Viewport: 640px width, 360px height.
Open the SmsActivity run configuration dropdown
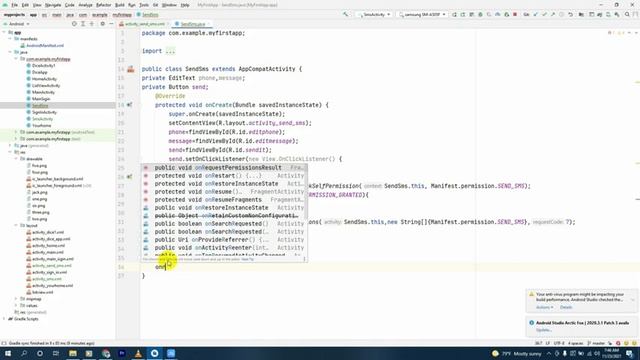coord(374,14)
